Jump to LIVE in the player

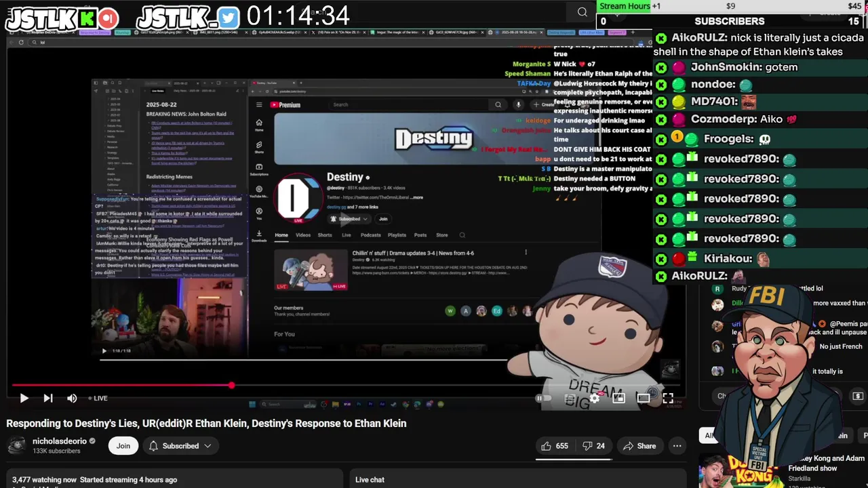click(98, 399)
